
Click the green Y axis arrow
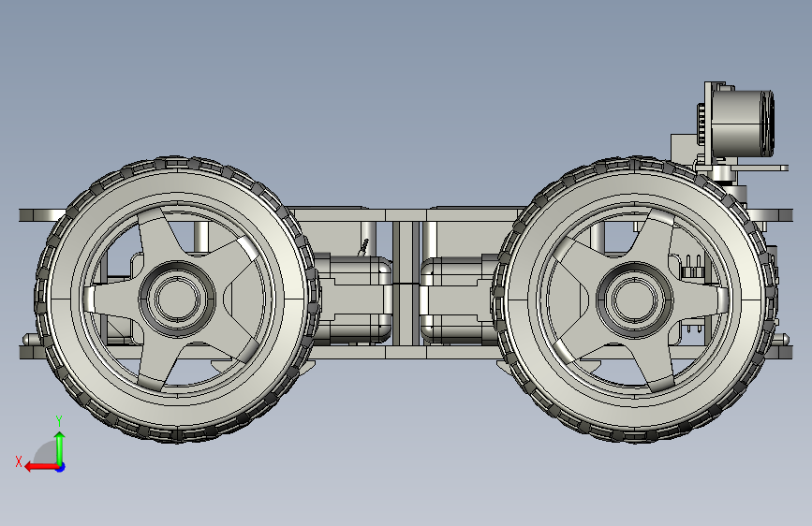60,447
